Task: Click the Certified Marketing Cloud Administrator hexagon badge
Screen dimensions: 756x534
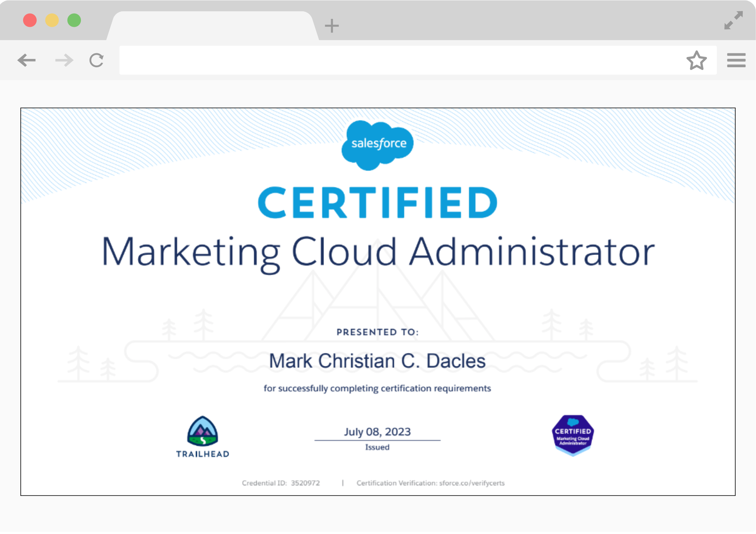Action: pos(573,435)
